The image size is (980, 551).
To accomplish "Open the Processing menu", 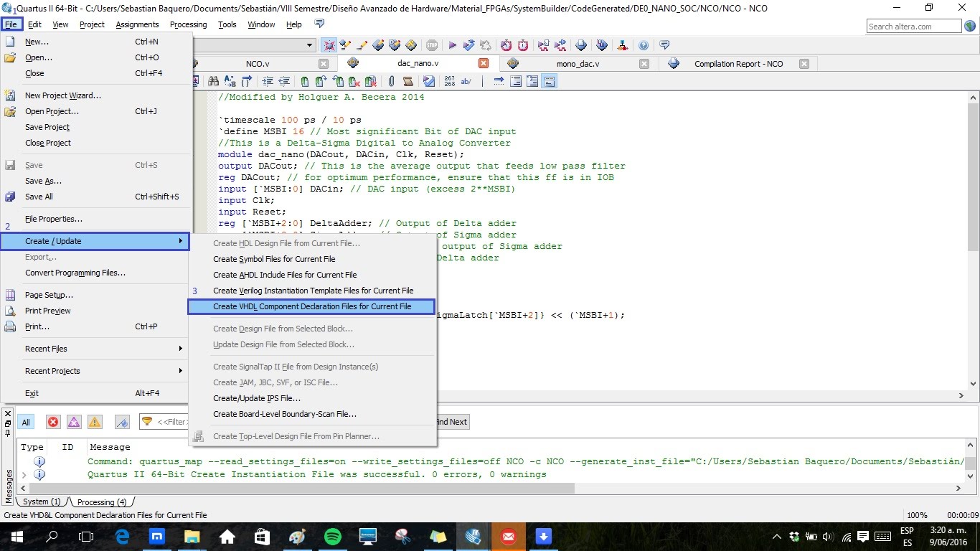I will [x=188, y=24].
